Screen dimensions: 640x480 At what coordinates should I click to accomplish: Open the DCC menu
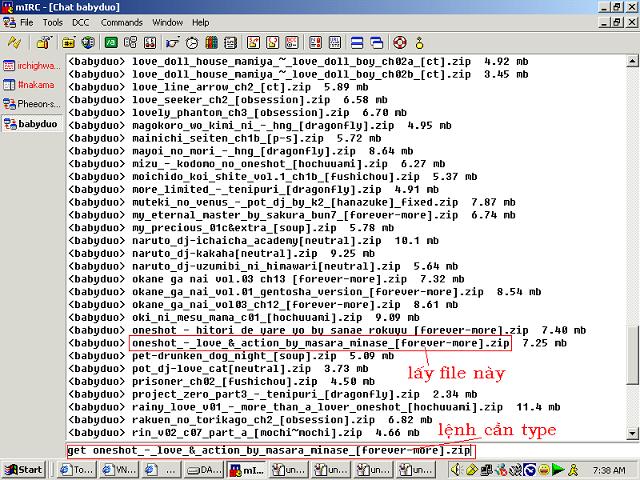80,22
